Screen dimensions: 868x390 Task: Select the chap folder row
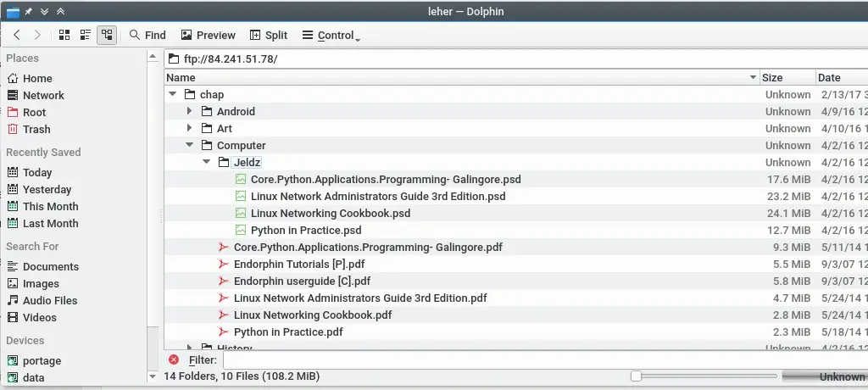click(516, 95)
